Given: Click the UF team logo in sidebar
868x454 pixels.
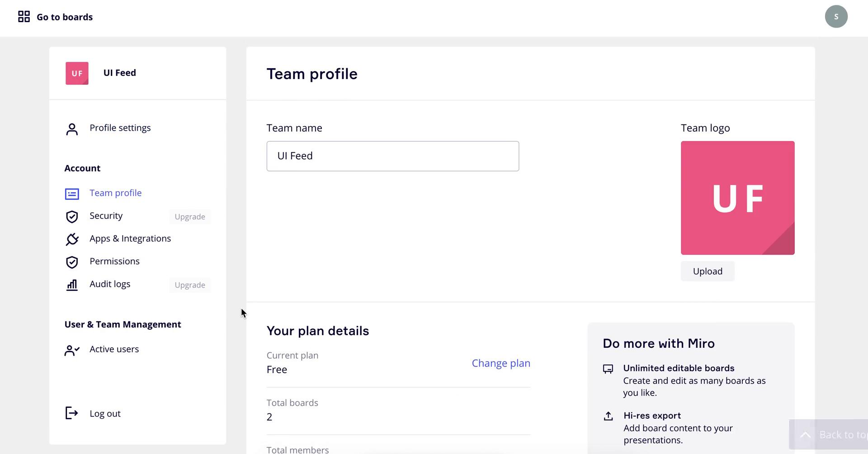Looking at the screenshot, I should [x=77, y=73].
